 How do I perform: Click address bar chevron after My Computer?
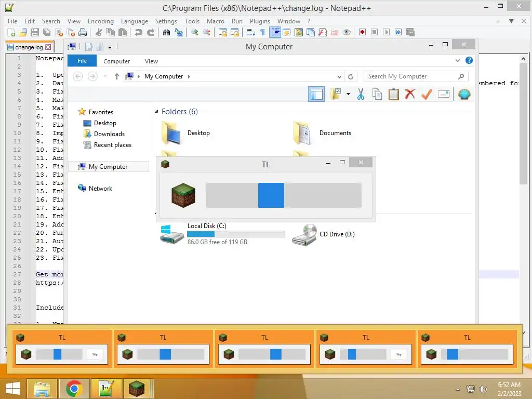189,77
